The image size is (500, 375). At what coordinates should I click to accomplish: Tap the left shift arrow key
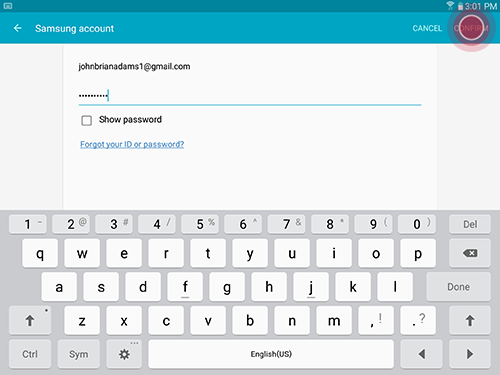coord(30,321)
